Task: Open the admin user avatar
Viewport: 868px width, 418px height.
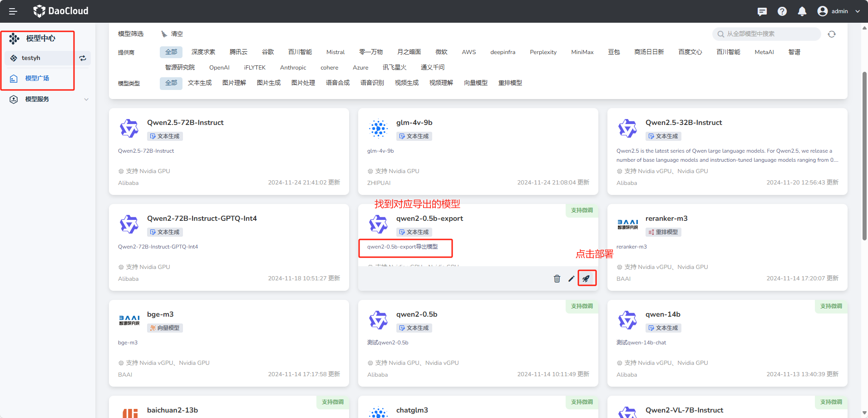Action: coord(822,11)
